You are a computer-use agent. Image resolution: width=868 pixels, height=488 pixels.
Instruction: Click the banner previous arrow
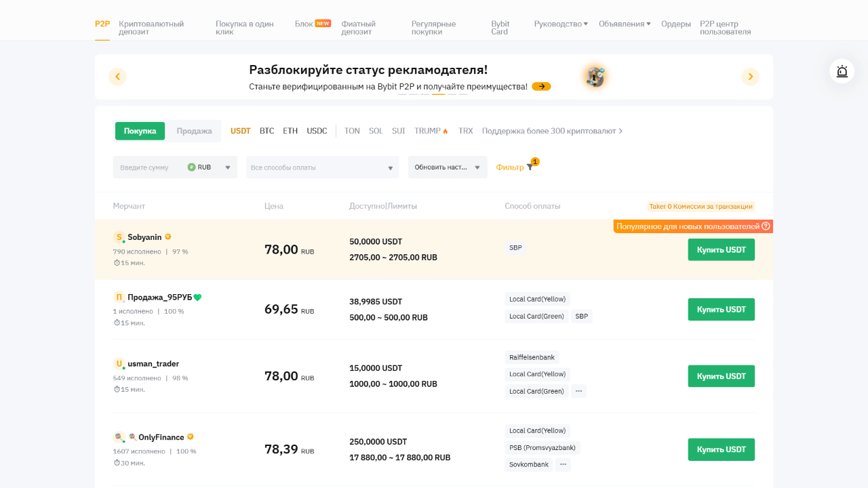pos(117,77)
